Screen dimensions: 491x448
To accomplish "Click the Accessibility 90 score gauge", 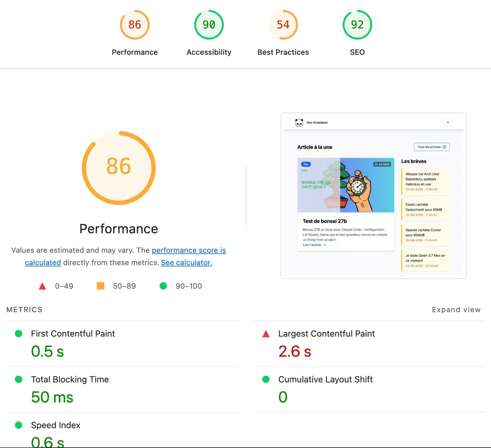I will pos(209,25).
